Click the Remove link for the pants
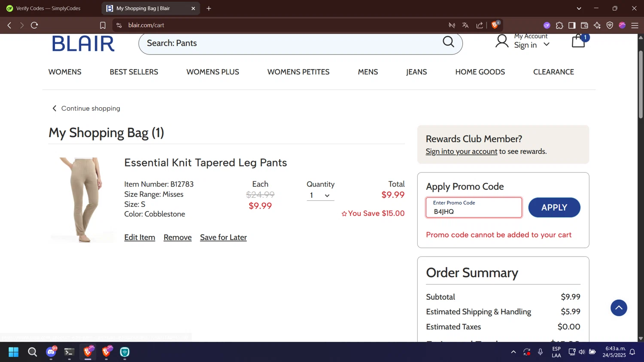Viewport: 644px width, 362px height. [177, 237]
